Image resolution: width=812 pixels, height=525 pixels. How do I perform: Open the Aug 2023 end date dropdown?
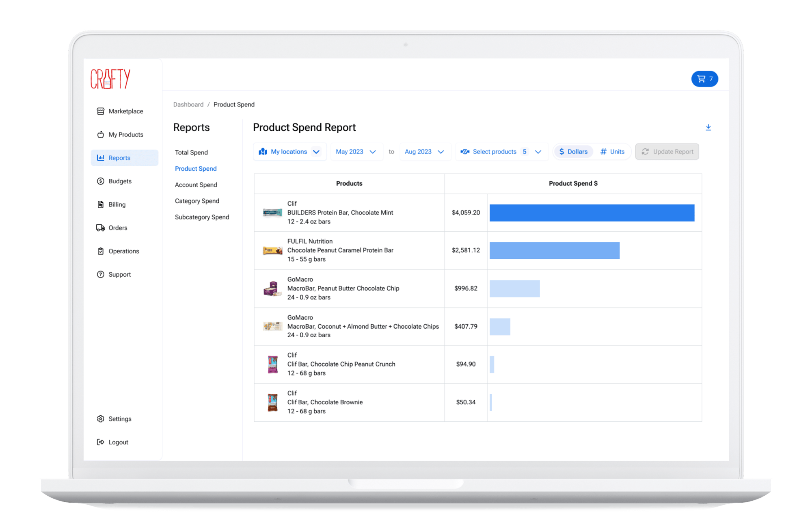[x=425, y=152]
